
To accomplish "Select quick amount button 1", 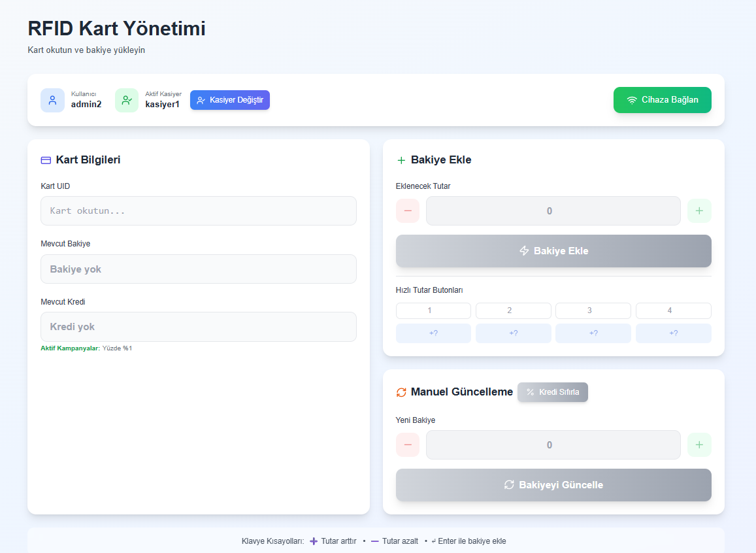I will 433,310.
